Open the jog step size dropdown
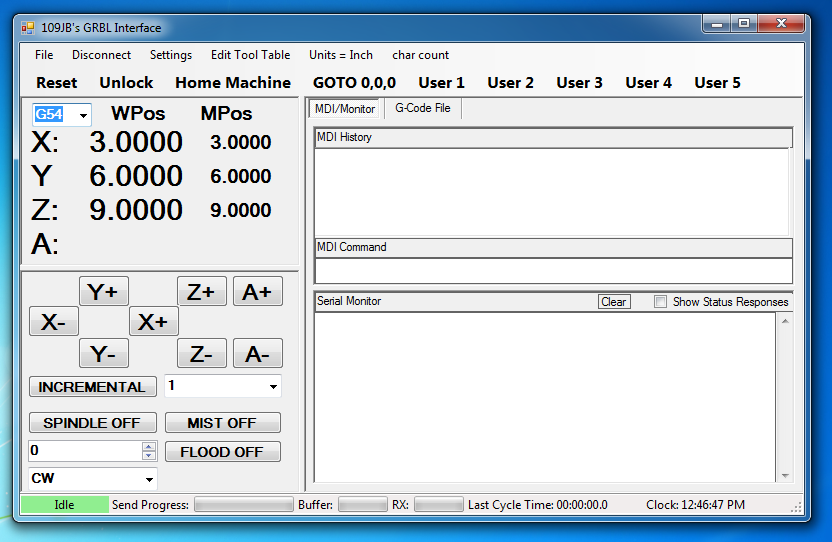Viewport: 832px width, 542px height. [x=273, y=386]
